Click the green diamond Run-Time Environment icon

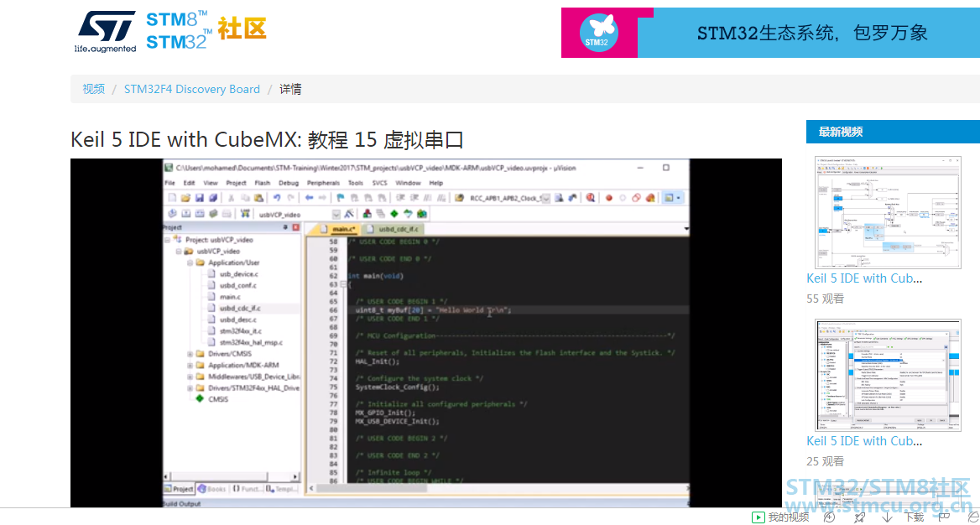pyautogui.click(x=394, y=214)
